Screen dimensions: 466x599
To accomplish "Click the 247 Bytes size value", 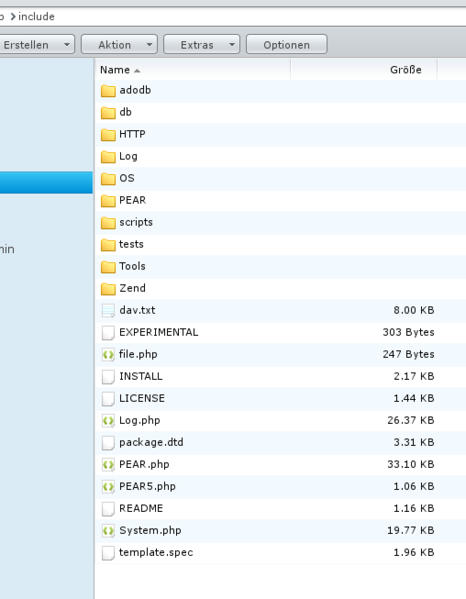I will [408, 355].
